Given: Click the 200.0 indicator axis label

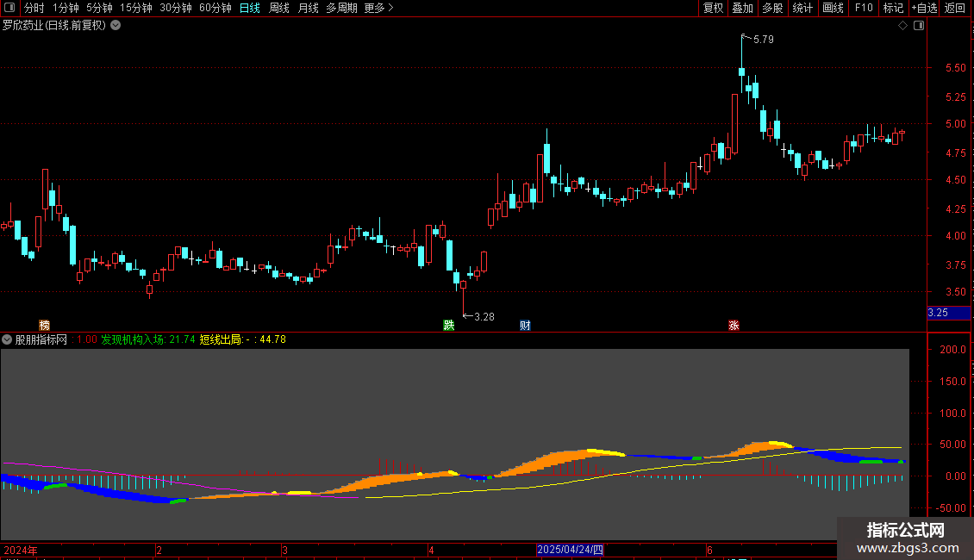Looking at the screenshot, I should click(952, 350).
